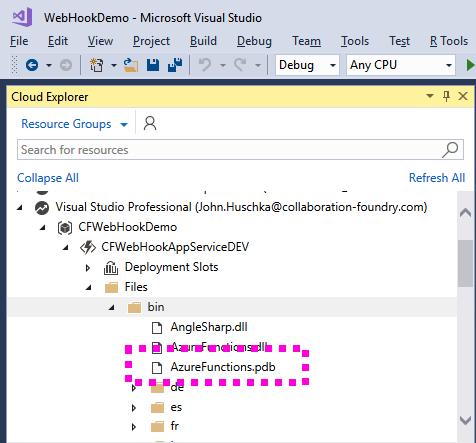This screenshot has height=443, width=476.
Task: Click the Collapse All link
Action: tap(48, 178)
